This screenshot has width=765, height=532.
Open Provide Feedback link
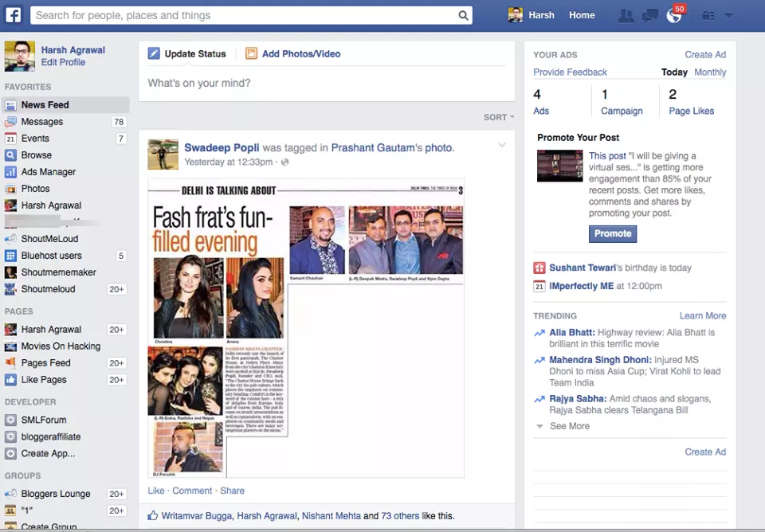click(570, 72)
